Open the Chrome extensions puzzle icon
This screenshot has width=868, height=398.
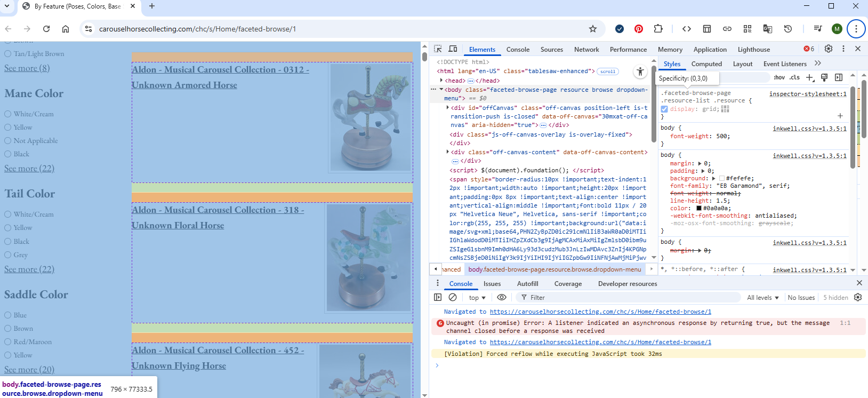coord(658,29)
